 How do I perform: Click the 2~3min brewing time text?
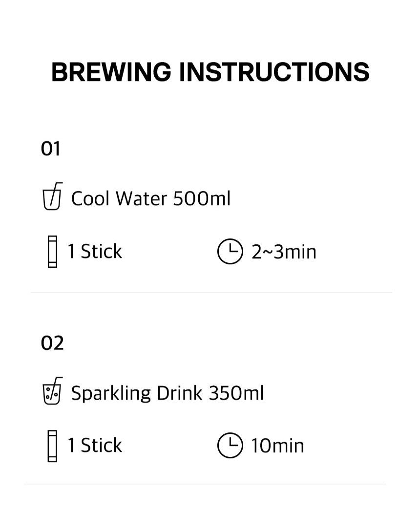(284, 253)
